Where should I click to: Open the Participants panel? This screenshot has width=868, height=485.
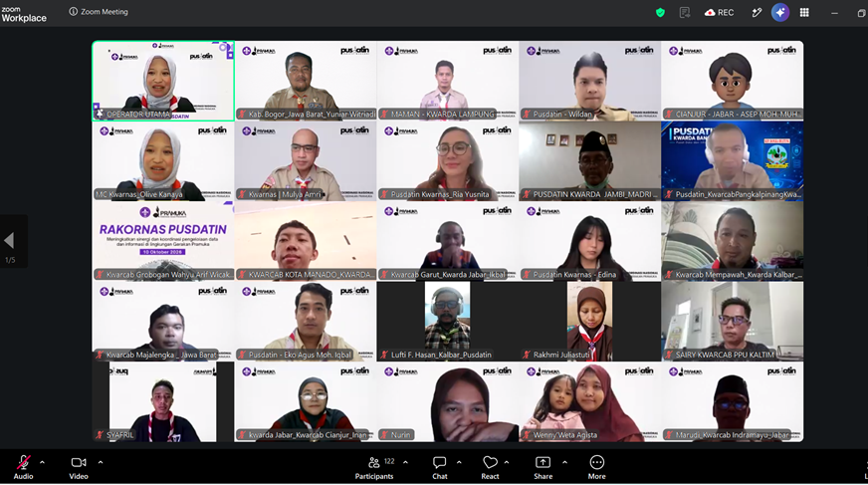[374, 467]
